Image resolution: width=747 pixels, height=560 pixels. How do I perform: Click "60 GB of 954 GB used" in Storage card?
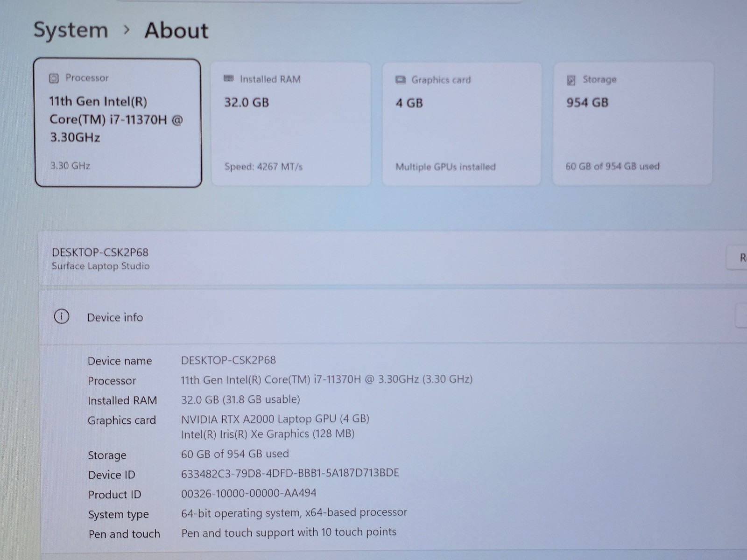click(x=613, y=166)
